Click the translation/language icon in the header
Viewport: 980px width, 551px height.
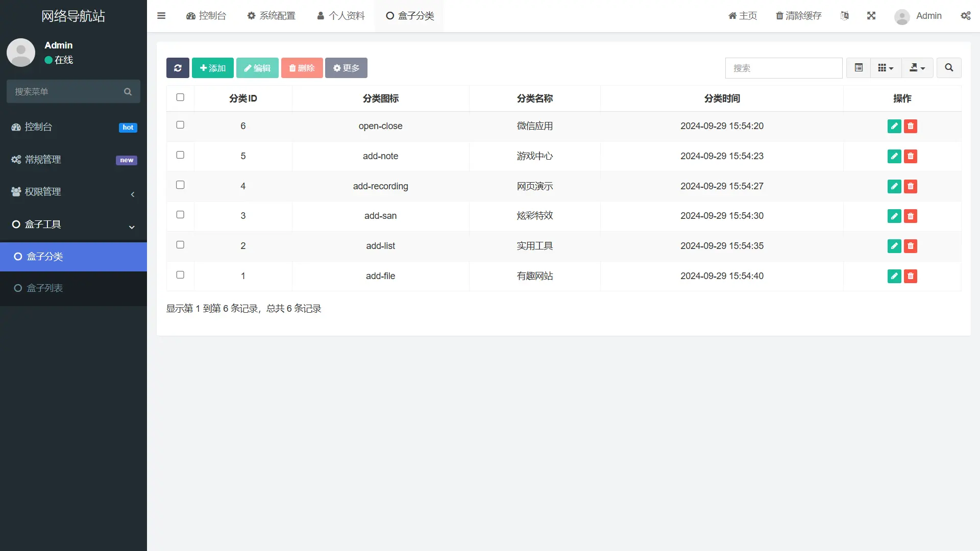point(845,16)
